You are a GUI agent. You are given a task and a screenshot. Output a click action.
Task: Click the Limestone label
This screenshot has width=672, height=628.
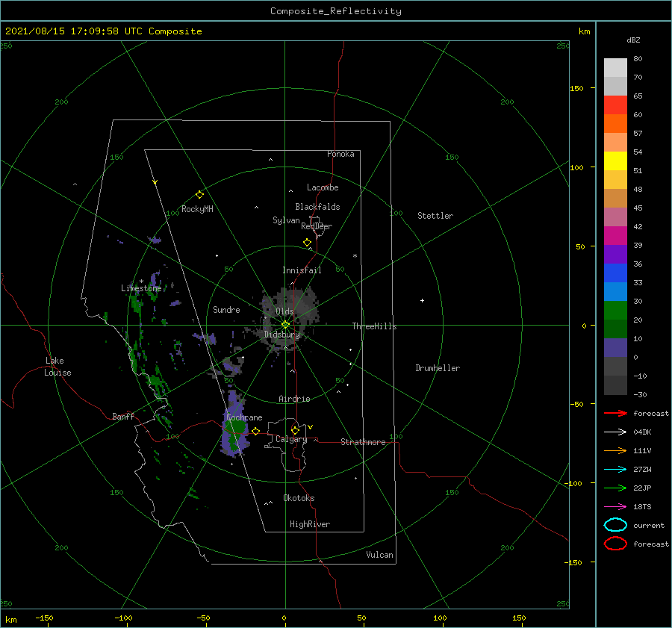click(141, 288)
